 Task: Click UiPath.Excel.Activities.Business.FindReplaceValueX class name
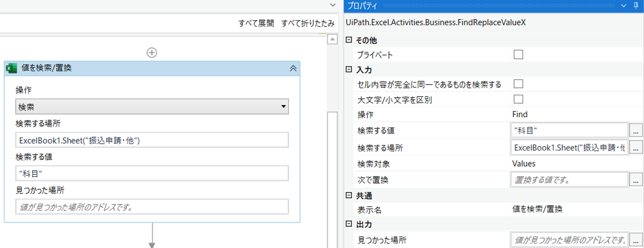click(x=436, y=22)
